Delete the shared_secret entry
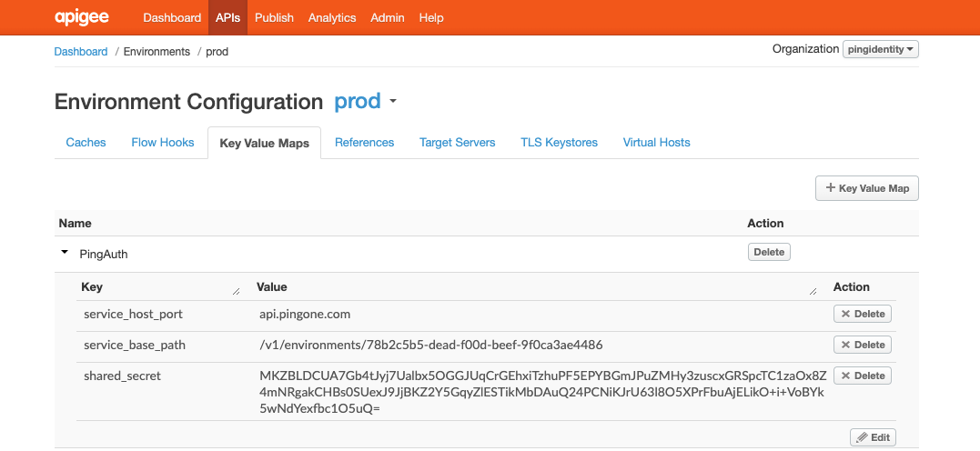The image size is (980, 451). click(x=863, y=376)
